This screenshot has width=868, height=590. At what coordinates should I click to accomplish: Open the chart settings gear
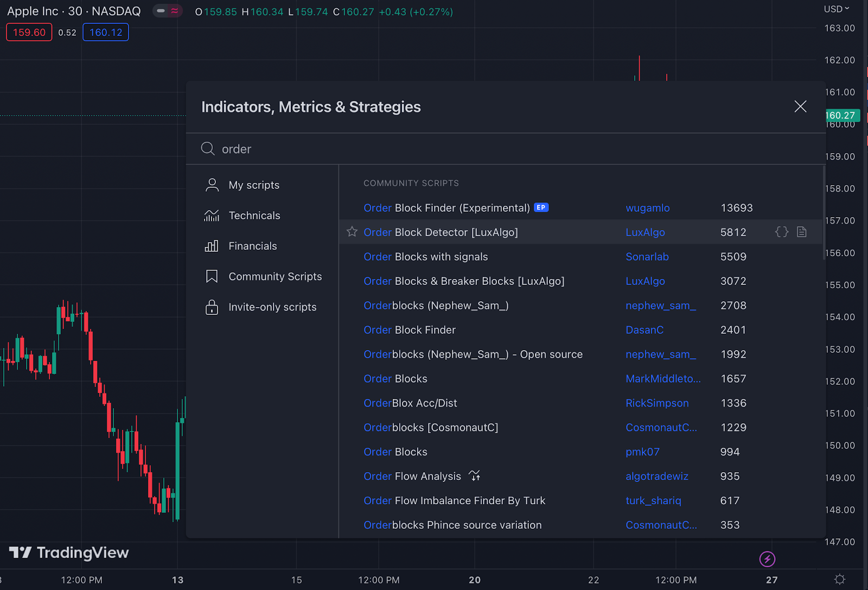tap(840, 579)
